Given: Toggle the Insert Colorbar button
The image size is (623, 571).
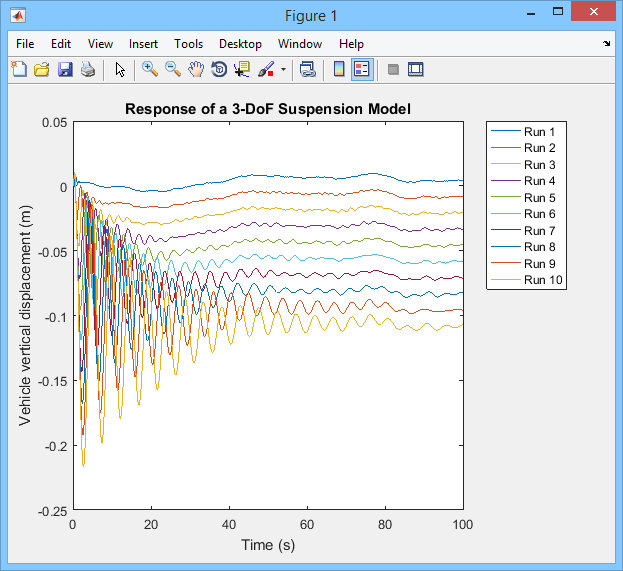Looking at the screenshot, I should [x=339, y=69].
